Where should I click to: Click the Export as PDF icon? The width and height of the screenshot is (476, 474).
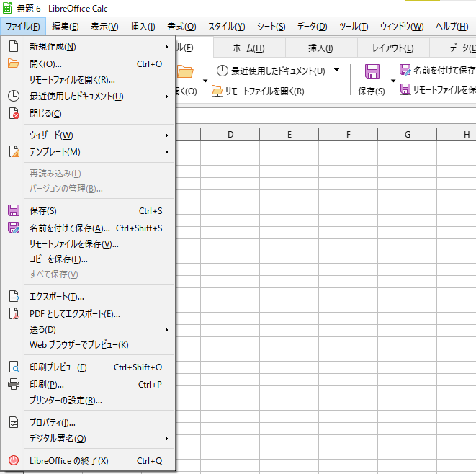(14, 313)
